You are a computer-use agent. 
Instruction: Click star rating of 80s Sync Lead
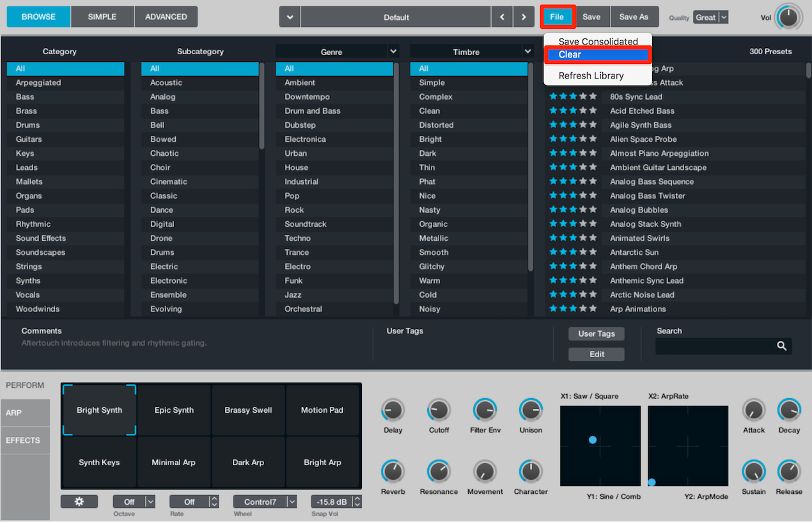point(573,96)
